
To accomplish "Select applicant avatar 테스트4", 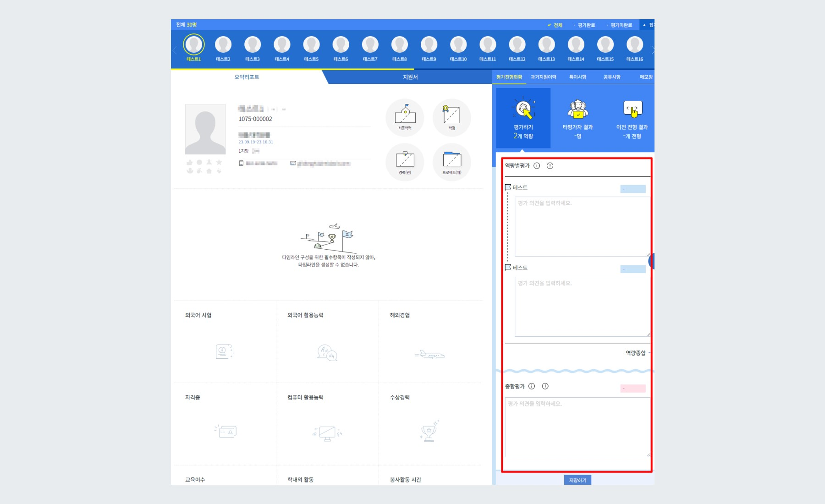I will [x=282, y=44].
